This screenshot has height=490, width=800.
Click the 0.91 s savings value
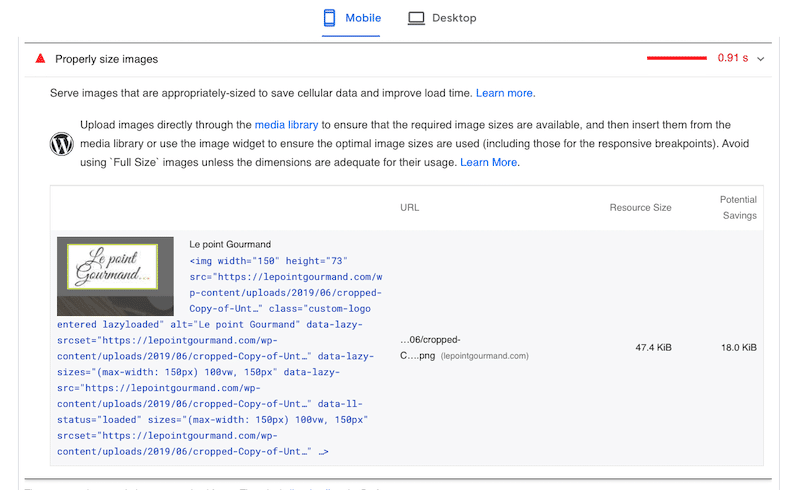pos(733,58)
